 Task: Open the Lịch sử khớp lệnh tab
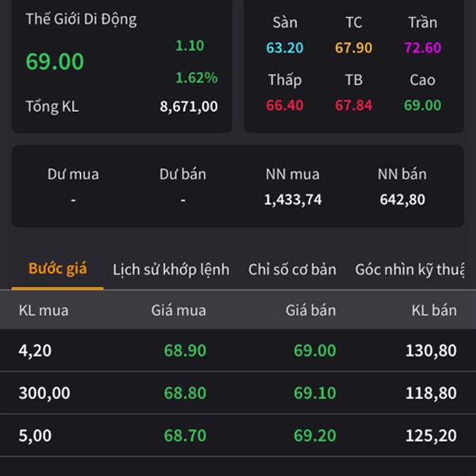pos(171,270)
